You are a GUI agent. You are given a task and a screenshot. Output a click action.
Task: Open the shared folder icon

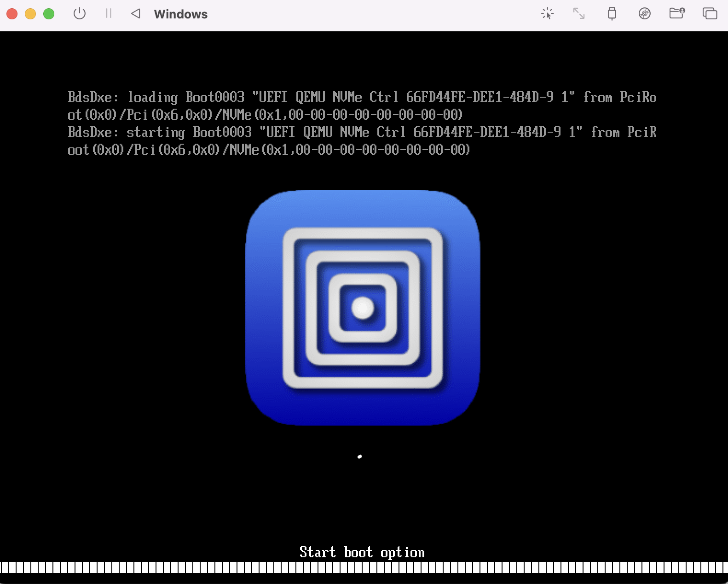677,13
